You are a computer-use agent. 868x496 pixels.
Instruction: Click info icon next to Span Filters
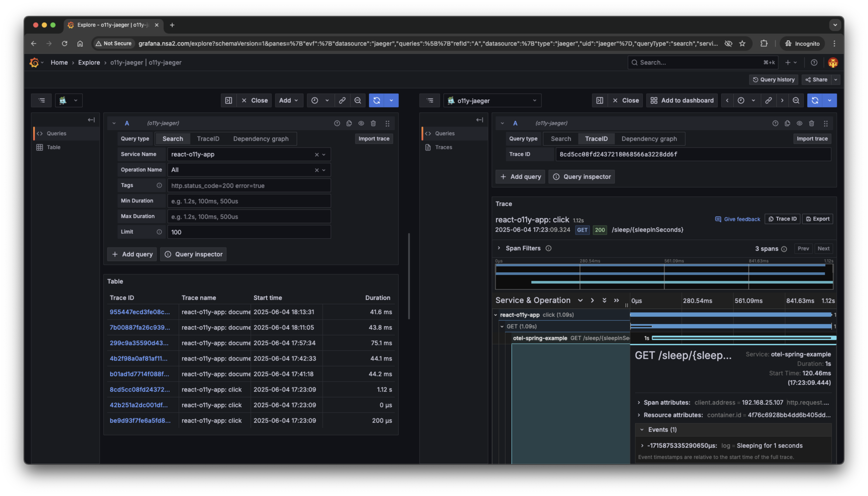coord(548,248)
